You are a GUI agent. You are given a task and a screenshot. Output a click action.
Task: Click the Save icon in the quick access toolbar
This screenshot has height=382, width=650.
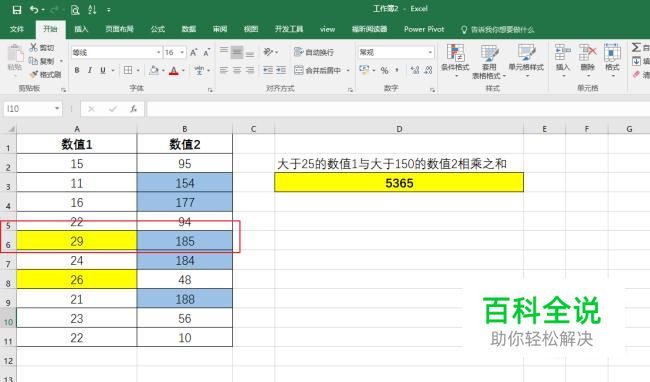(x=17, y=10)
